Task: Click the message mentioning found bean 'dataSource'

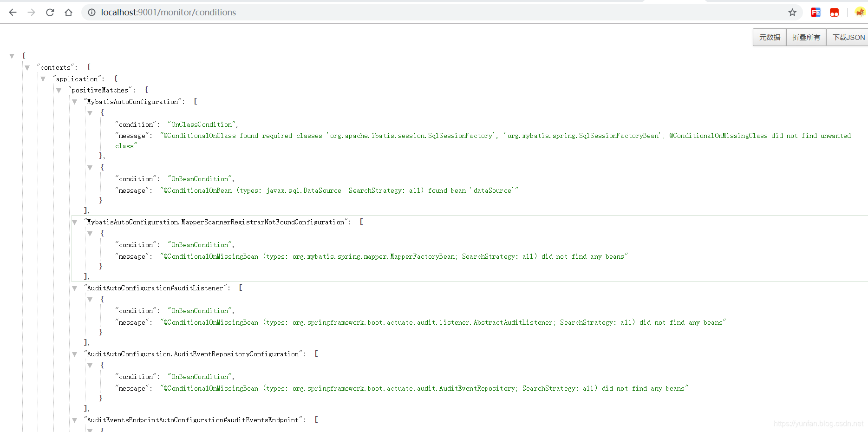Action: [339, 190]
